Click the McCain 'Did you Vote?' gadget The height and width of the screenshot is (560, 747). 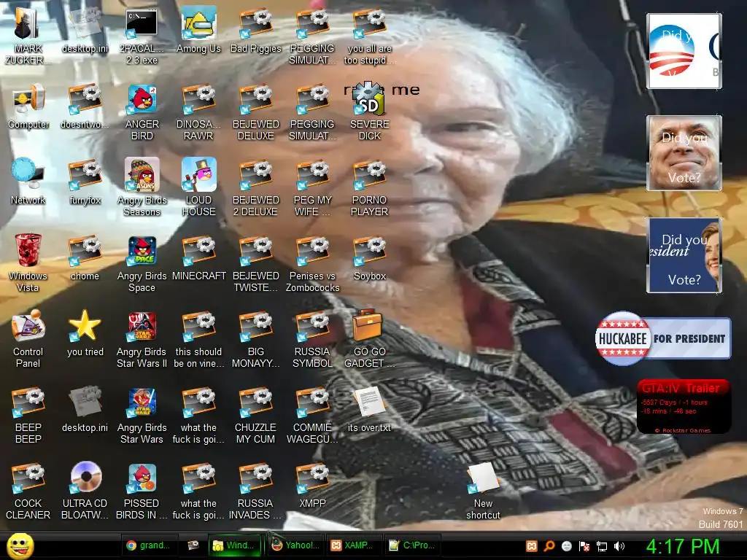[x=684, y=153]
